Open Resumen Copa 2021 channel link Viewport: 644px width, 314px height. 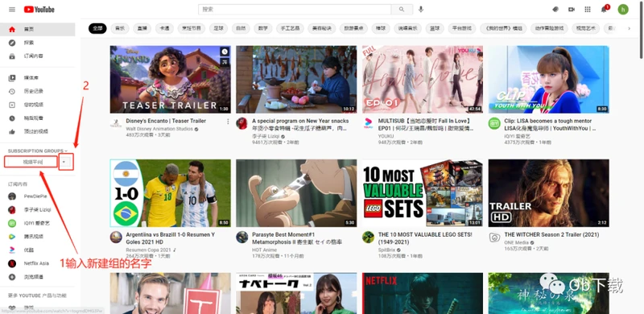(x=148, y=250)
